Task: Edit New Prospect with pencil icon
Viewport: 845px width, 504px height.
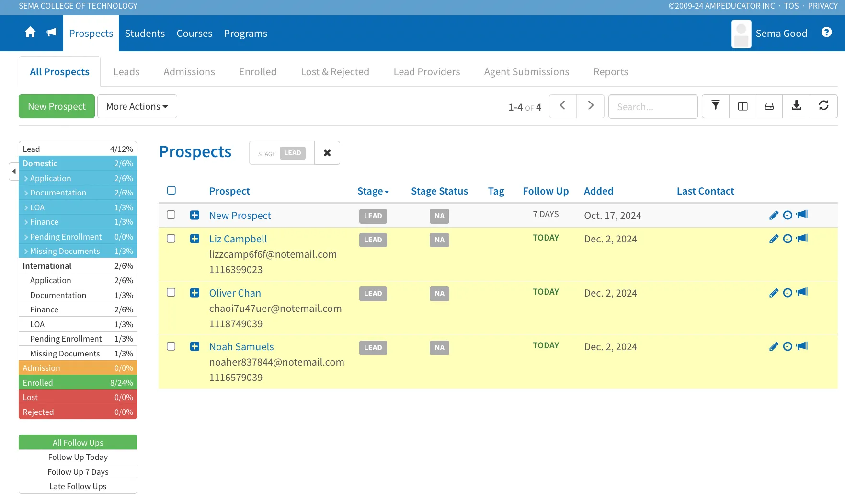Action: click(x=774, y=215)
